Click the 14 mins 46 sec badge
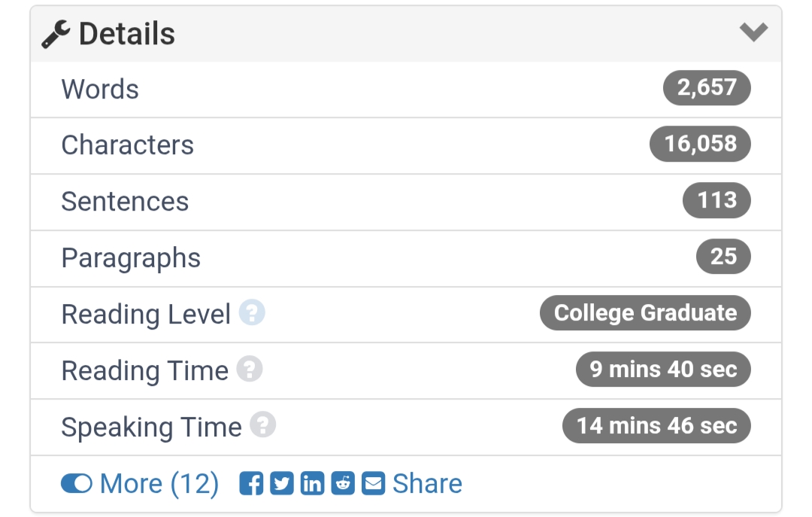Viewport: 812px width, 517px height. coord(656,426)
